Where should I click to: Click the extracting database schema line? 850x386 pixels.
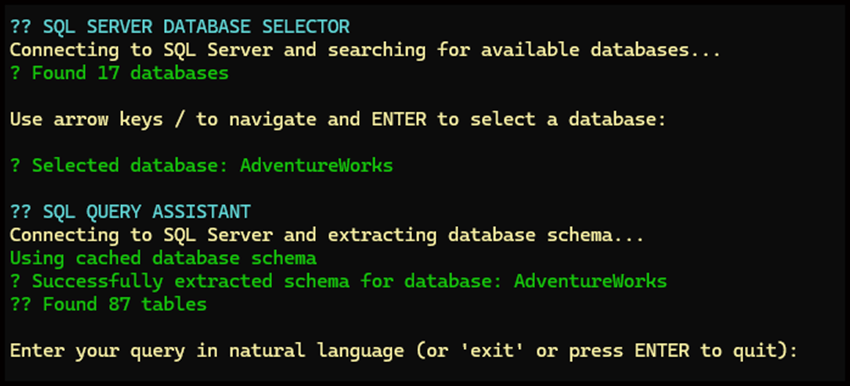point(327,235)
